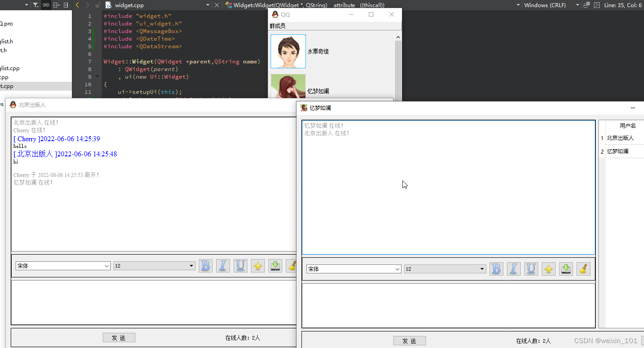
Task: Click the analyzer icon left of Line: 35
Action: (587, 5)
